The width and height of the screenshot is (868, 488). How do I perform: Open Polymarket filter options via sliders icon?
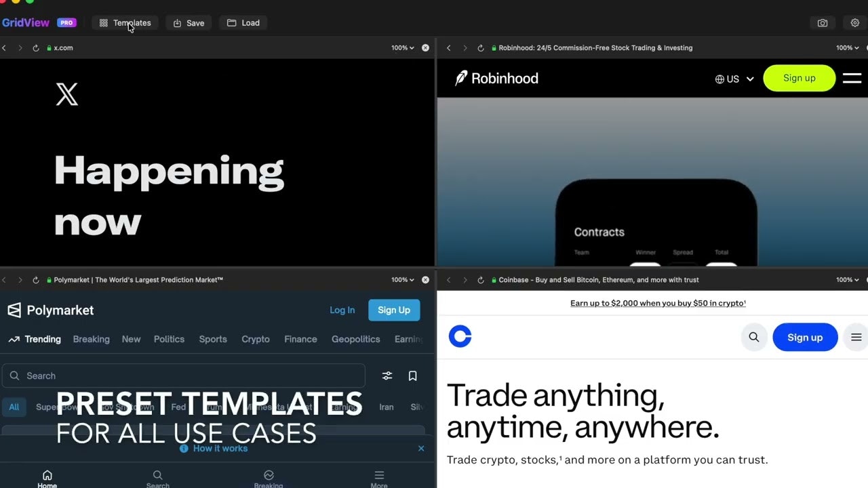point(387,375)
